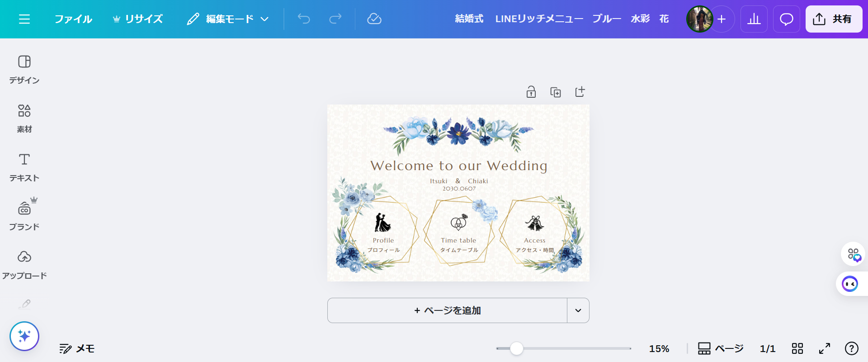Open the apps heart shortcut button

tap(854, 254)
